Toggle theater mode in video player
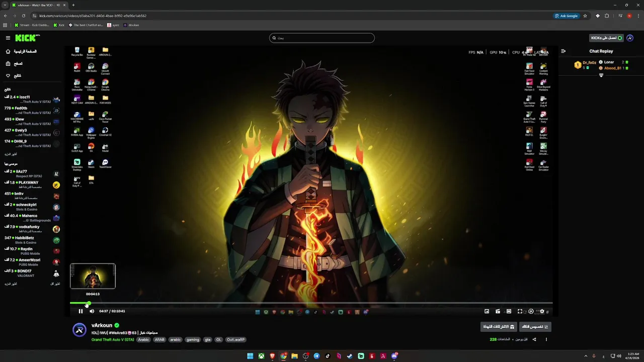644x362 pixels. click(x=509, y=311)
